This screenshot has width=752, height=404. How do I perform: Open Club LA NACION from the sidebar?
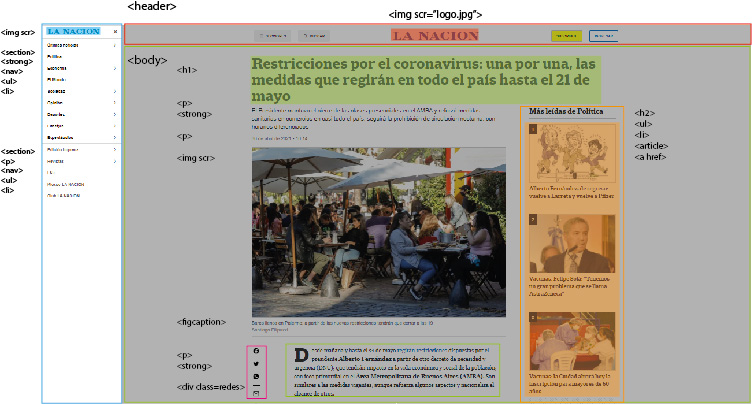65,195
